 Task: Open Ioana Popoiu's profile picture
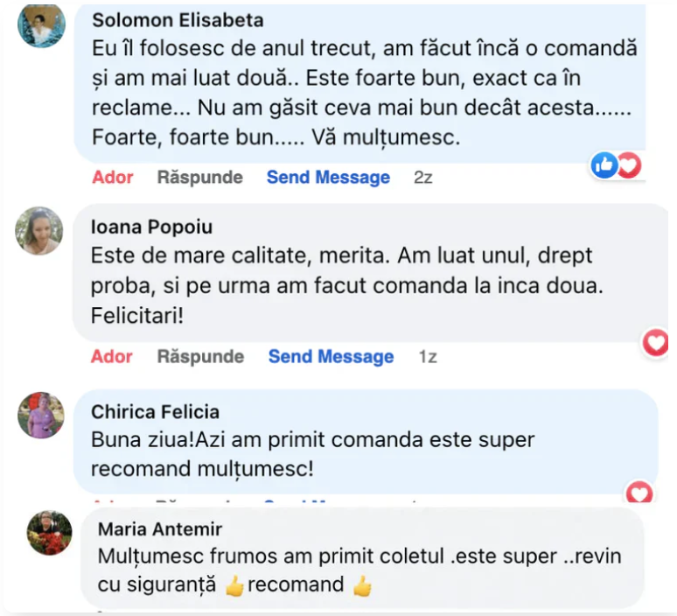pyautogui.click(x=39, y=231)
